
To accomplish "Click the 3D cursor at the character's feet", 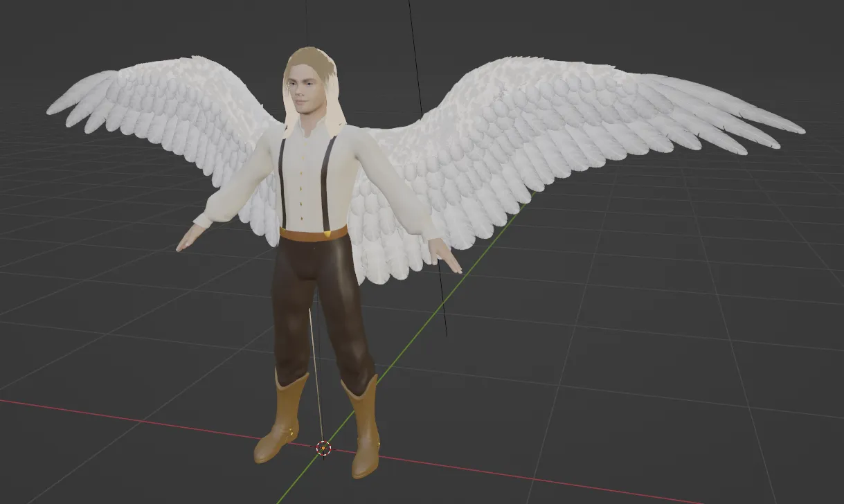I will 323,448.
